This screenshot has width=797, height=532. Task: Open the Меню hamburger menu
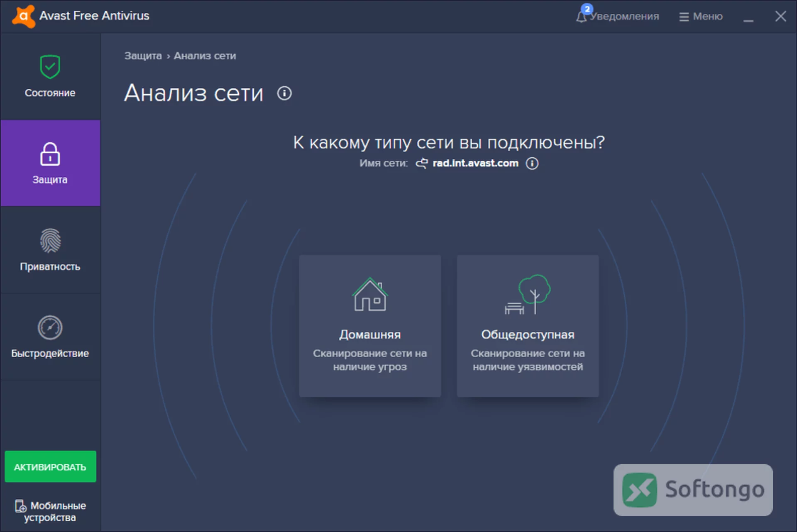[x=701, y=16]
